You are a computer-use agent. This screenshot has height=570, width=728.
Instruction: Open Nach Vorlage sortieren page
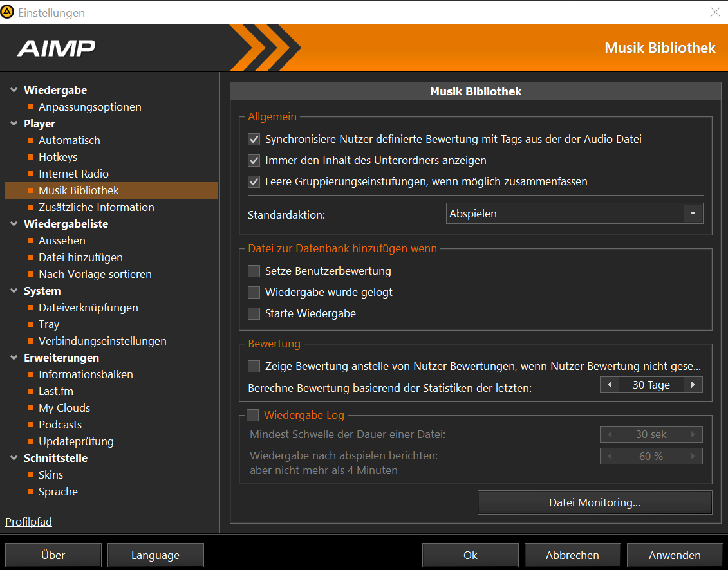(x=95, y=274)
